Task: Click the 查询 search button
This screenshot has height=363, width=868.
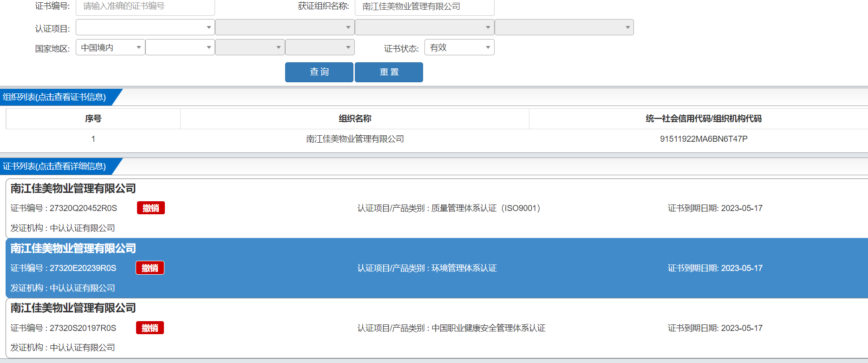Action: [319, 72]
